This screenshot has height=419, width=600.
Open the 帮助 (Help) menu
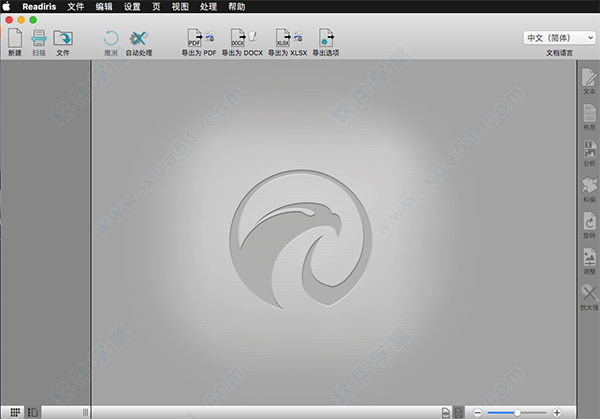coord(236,7)
